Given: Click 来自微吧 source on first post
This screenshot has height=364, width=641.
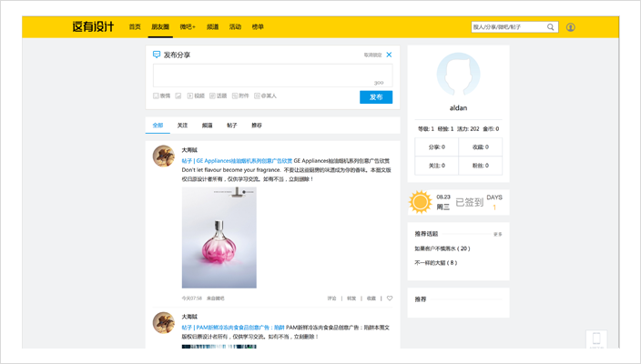Looking at the screenshot, I should 216,298.
